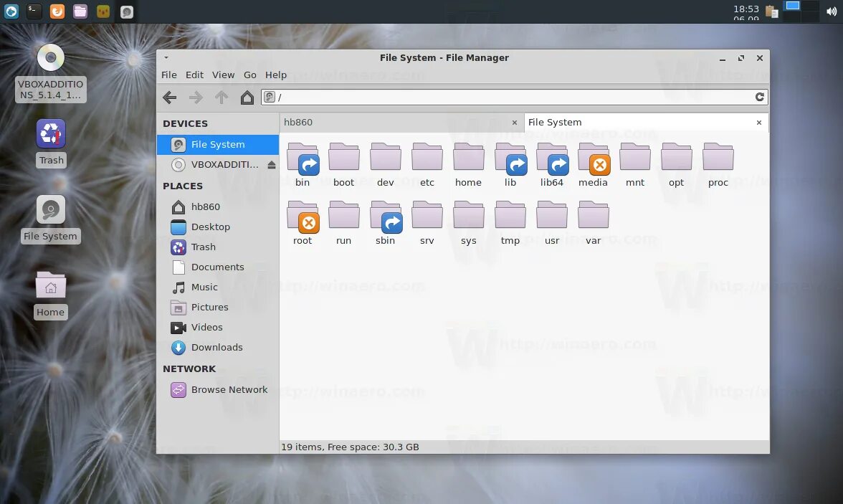This screenshot has height=504, width=843.
Task: Select File System in Devices sidebar
Action: pyautogui.click(x=218, y=144)
